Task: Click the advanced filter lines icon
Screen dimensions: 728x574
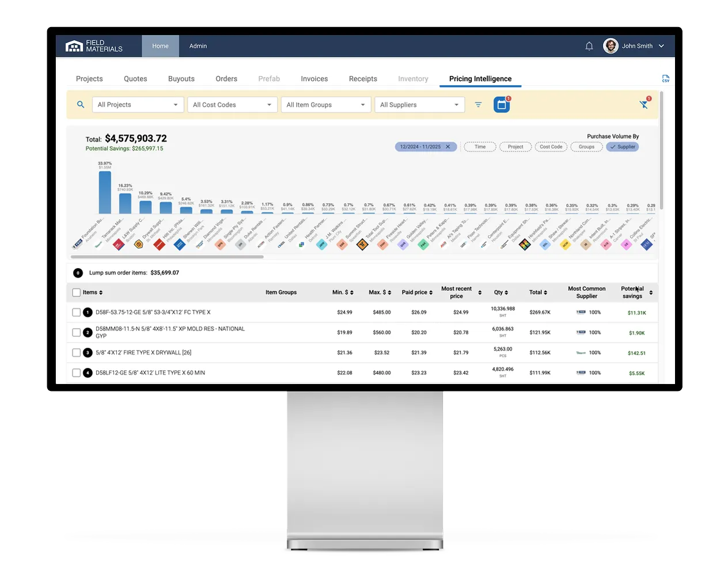Action: tap(478, 105)
